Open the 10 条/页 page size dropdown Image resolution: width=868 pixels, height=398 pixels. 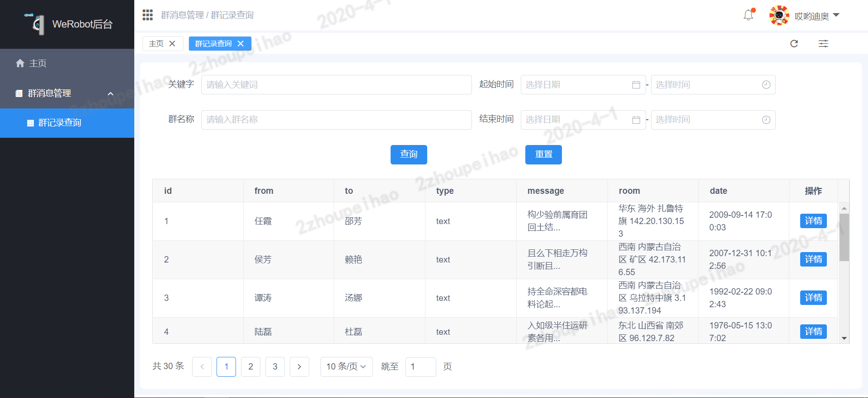coord(347,367)
